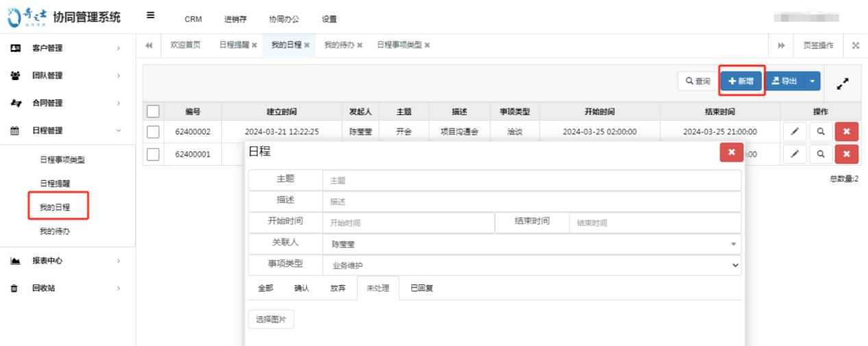
Task: Click into the 主题 input field
Action: tap(531, 181)
